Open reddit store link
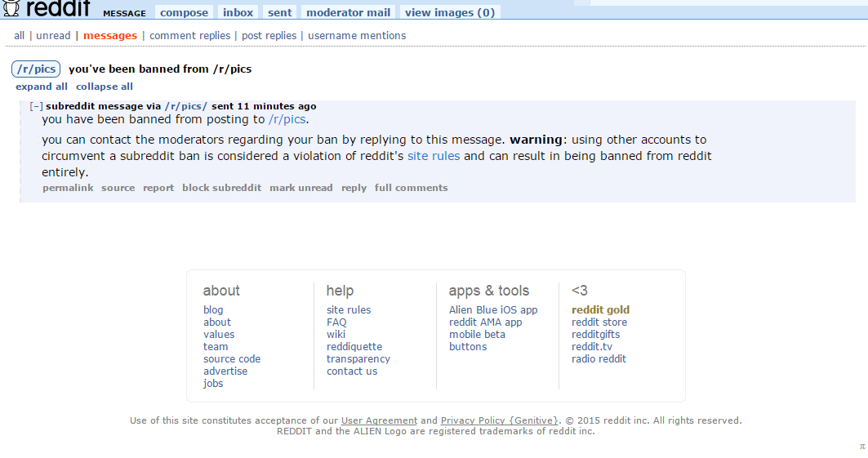Screen dimensions: 868x458 tap(599, 322)
